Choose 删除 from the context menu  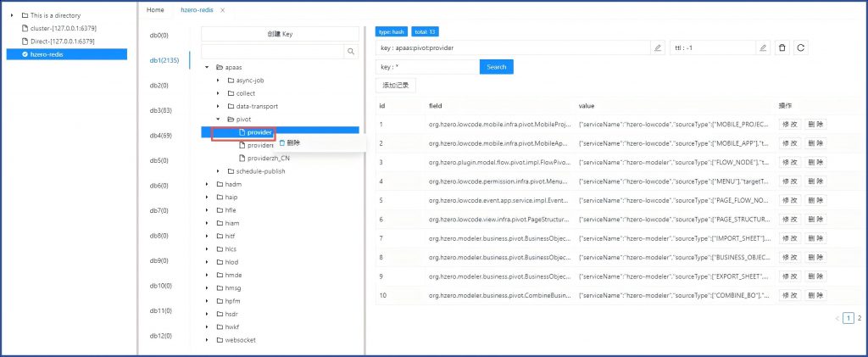(290, 142)
